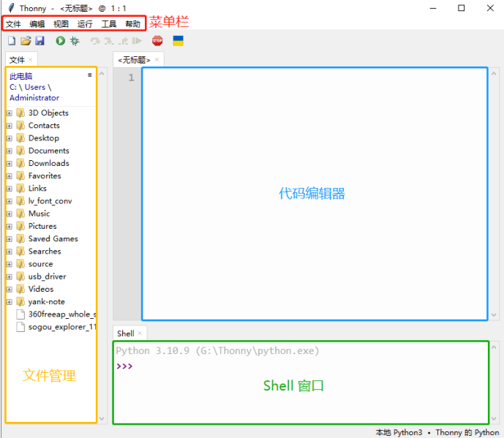Start debugging with the bug icon
The width and height of the screenshot is (504, 438).
tap(75, 42)
